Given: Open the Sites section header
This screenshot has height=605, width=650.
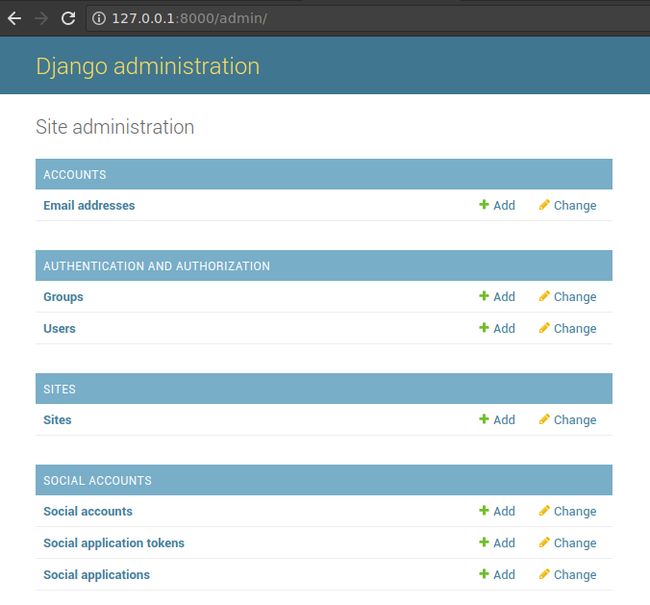Looking at the screenshot, I should coord(60,389).
